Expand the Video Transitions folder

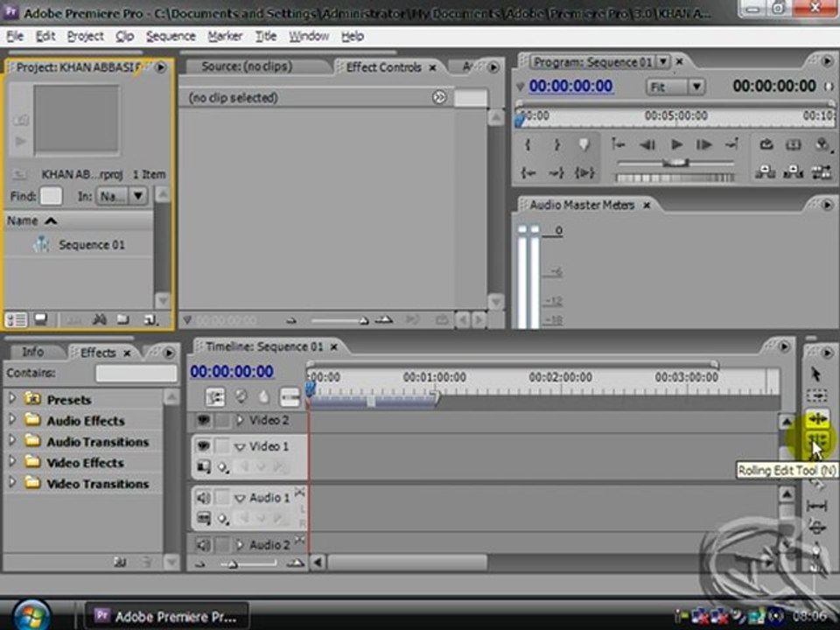[11, 483]
